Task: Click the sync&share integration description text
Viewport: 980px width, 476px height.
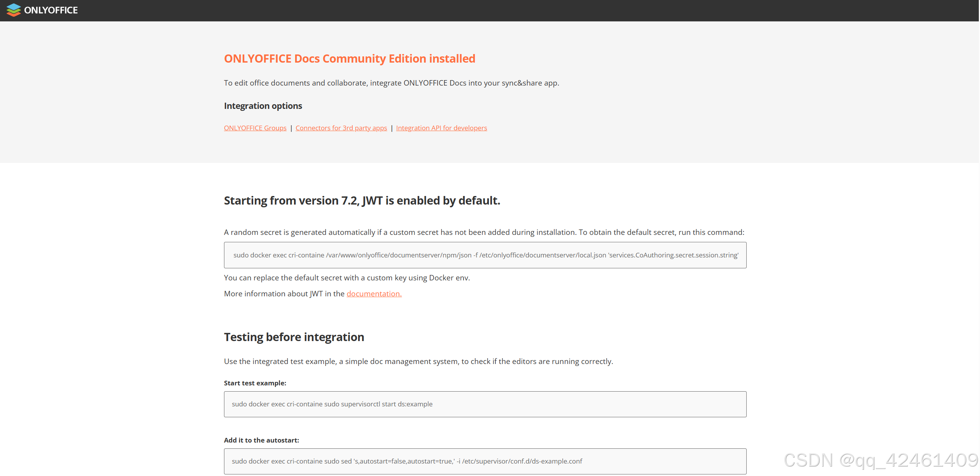Action: (391, 83)
